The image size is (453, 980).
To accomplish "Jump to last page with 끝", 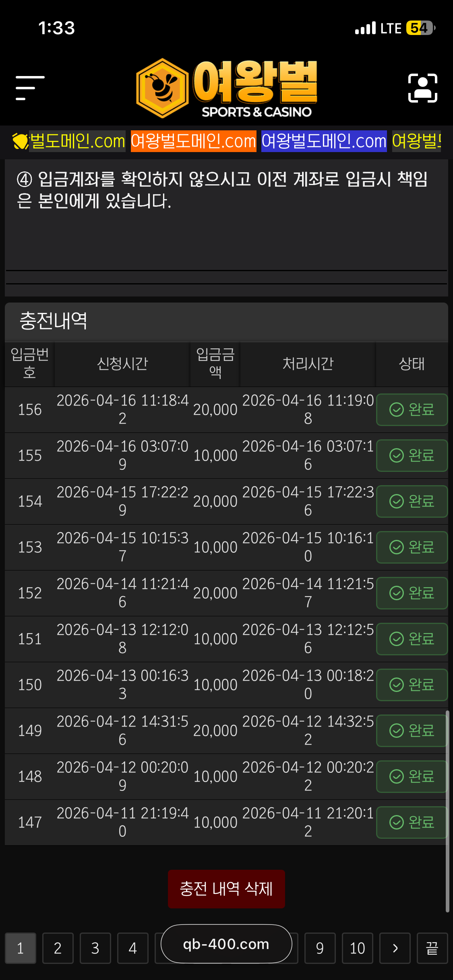I will 432,948.
